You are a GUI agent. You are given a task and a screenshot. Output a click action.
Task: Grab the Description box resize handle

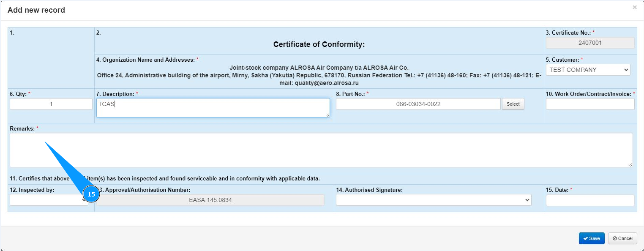point(327,115)
